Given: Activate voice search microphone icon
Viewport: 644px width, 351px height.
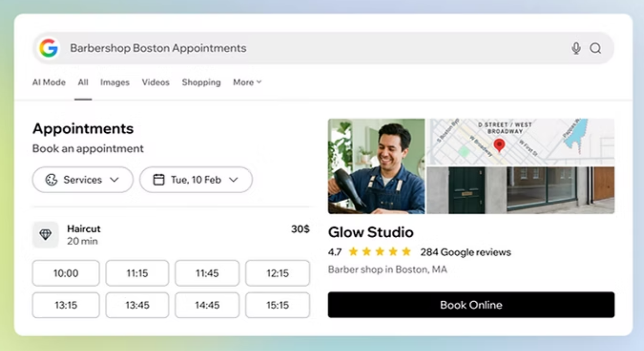Looking at the screenshot, I should (x=576, y=48).
